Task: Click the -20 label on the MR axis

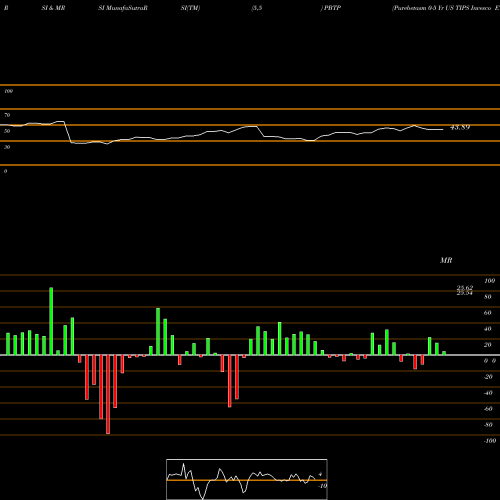Action: coord(488,377)
